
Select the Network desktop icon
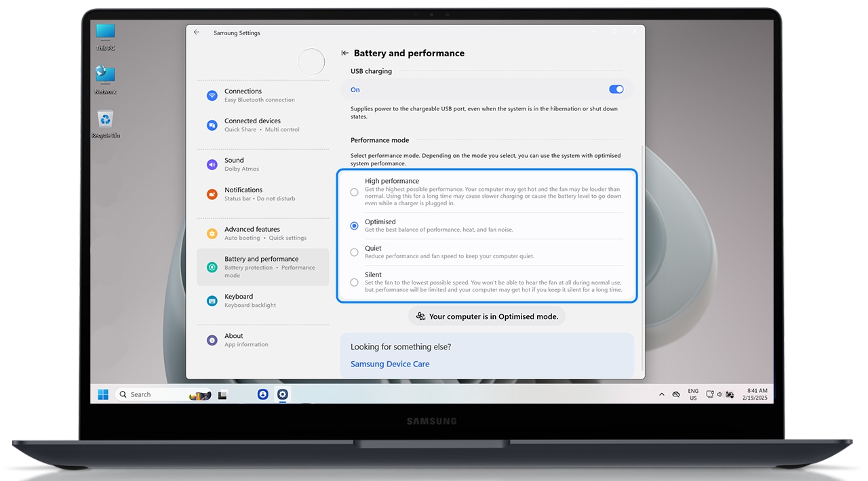point(105,80)
